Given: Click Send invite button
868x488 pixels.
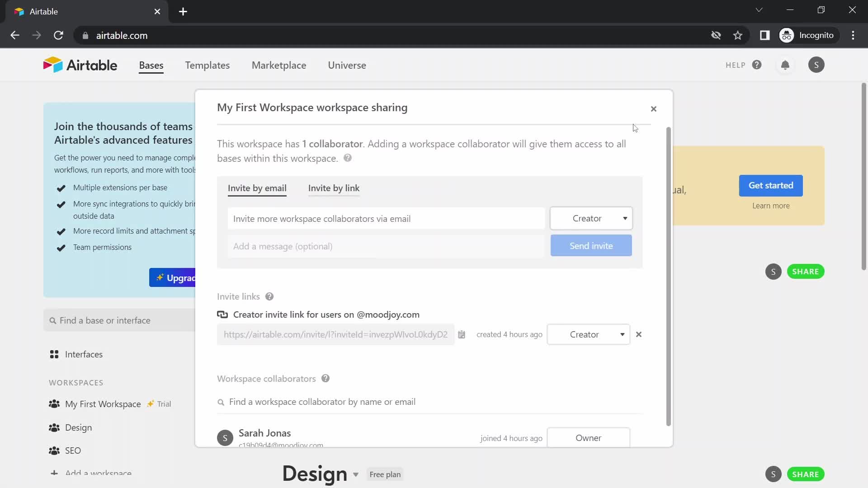Looking at the screenshot, I should [591, 245].
